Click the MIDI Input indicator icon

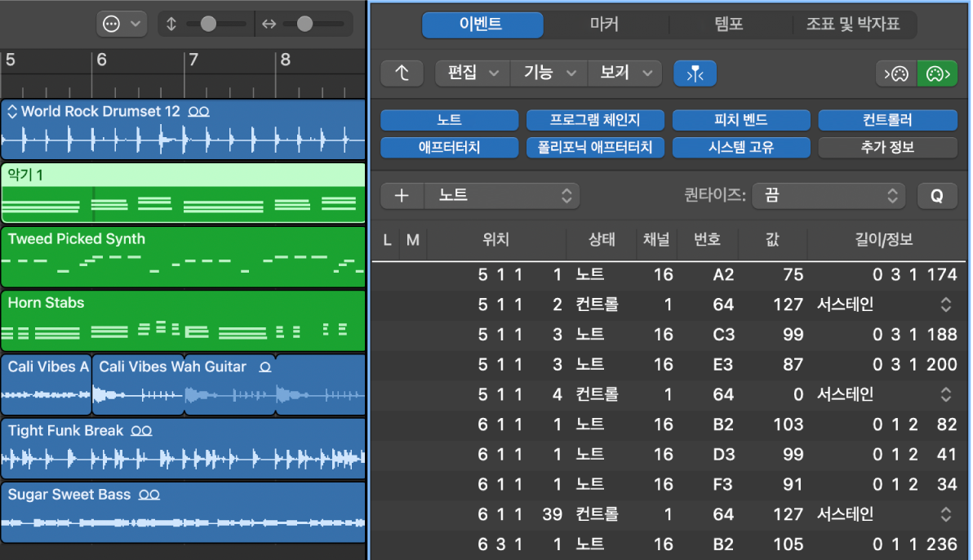pyautogui.click(x=895, y=73)
